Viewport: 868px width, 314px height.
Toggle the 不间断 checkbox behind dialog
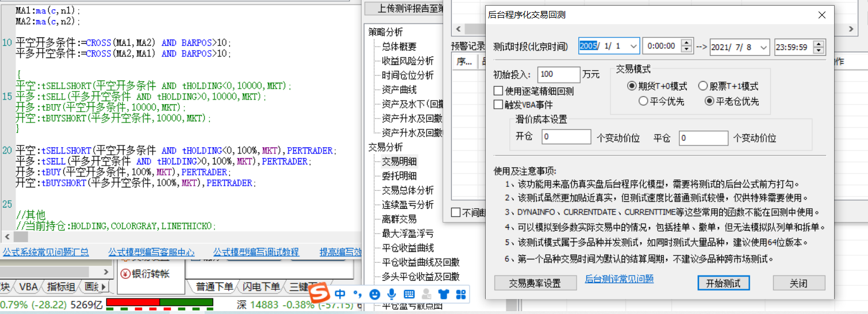tap(456, 212)
